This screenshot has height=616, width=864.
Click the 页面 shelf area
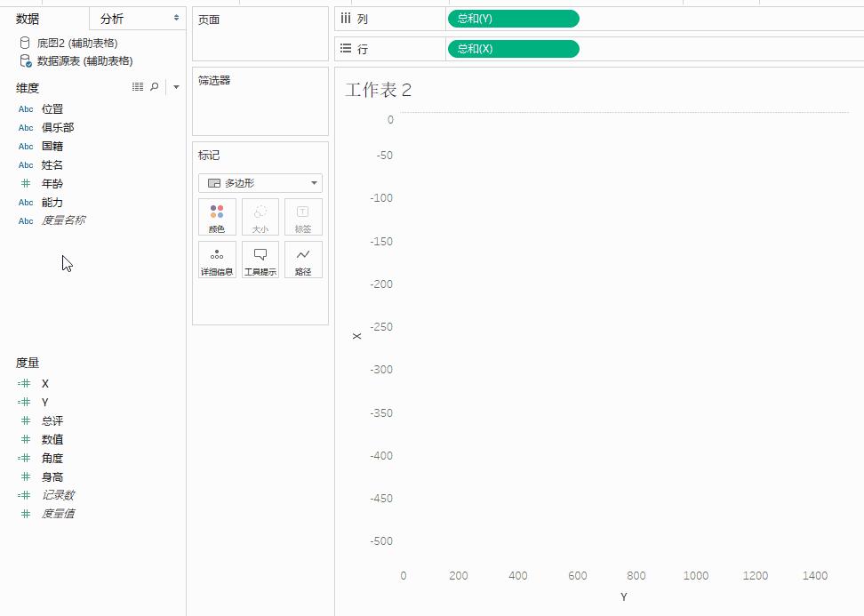260,34
